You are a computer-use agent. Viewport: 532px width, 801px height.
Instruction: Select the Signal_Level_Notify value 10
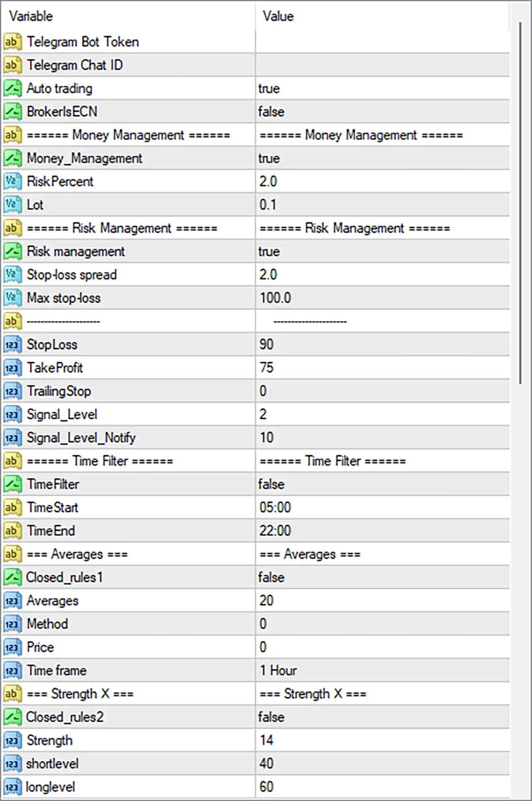[x=266, y=438]
